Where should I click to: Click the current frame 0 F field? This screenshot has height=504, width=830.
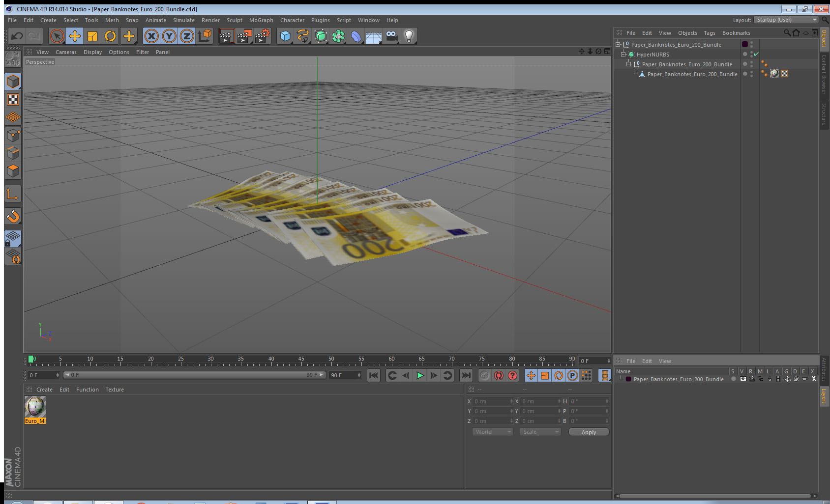(43, 375)
